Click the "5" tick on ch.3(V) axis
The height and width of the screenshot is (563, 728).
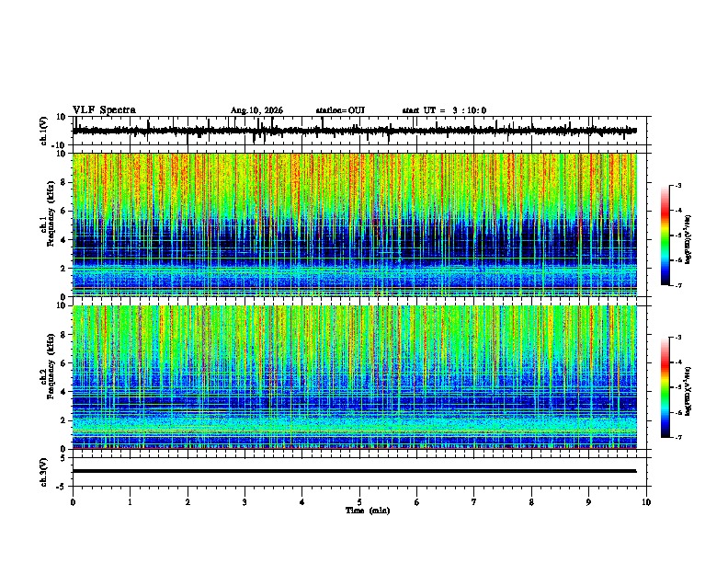pos(63,458)
